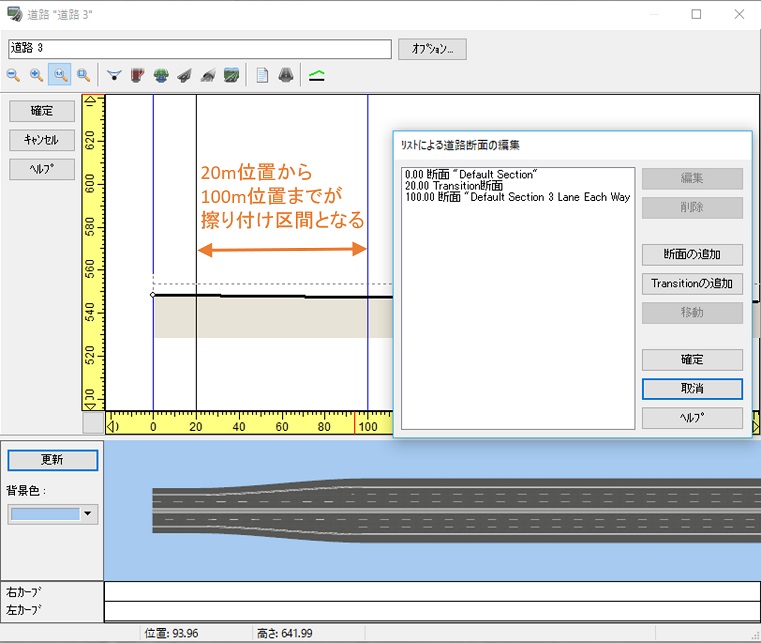This screenshot has width=761, height=643.
Task: Open the background color dropdown
Action: pos(90,514)
